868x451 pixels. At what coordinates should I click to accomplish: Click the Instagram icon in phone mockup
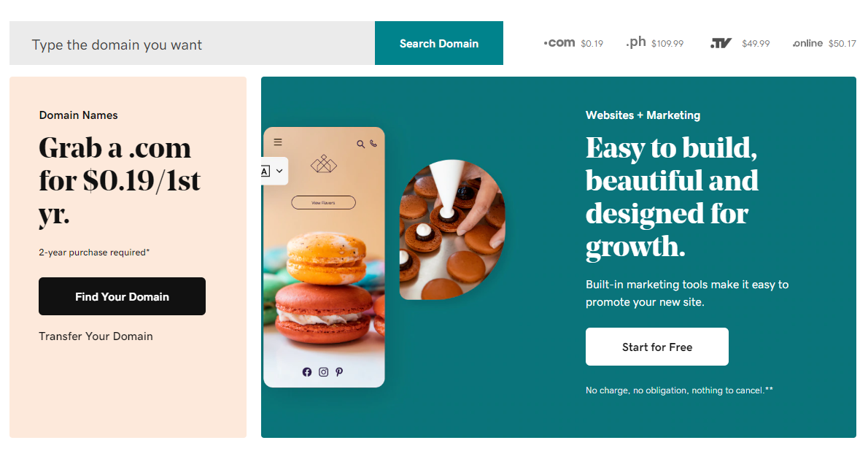click(x=323, y=371)
